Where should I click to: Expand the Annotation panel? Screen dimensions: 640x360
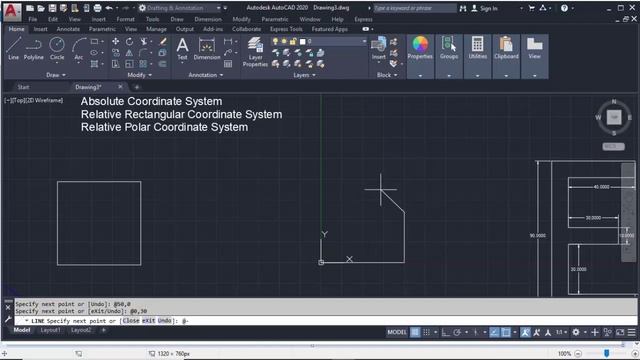tap(206, 75)
